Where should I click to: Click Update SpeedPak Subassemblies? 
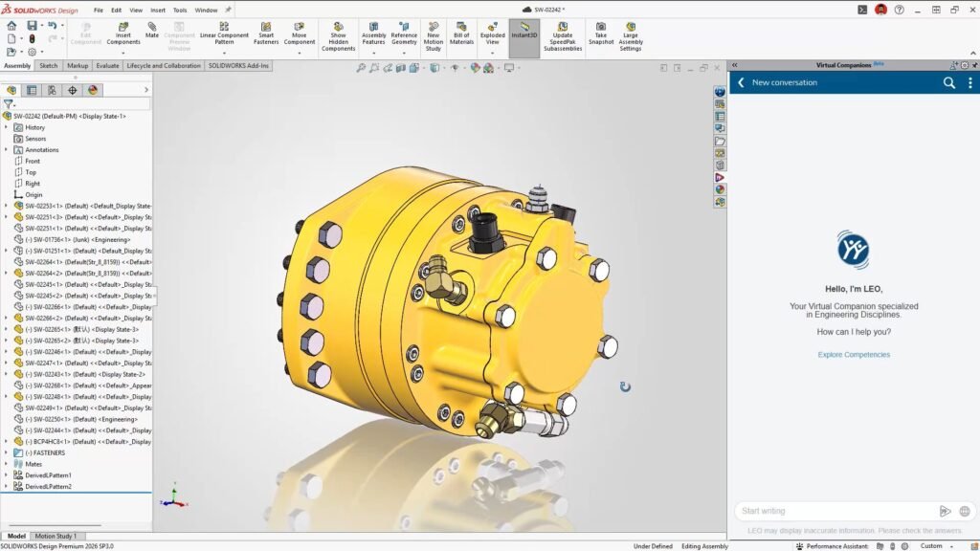tap(563, 37)
